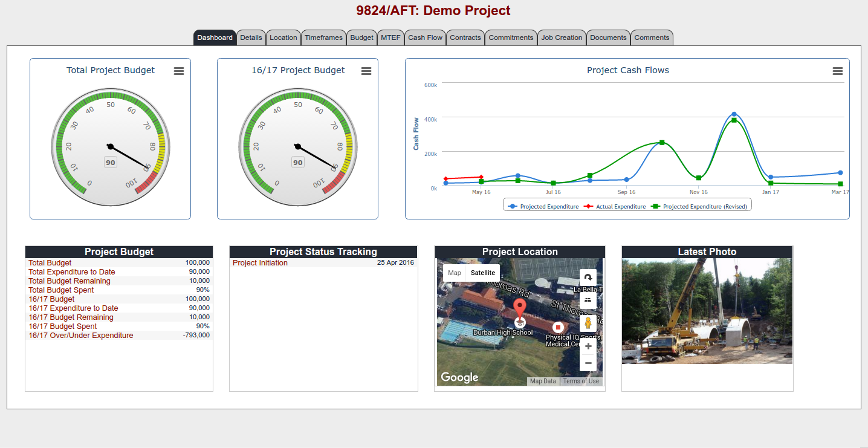
Task: Switch to the Cash Flow tab
Action: click(425, 37)
